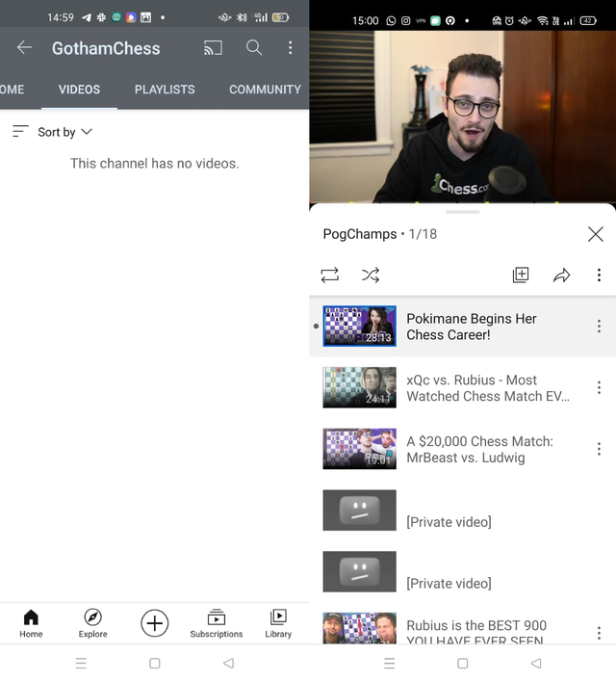Tap the first '[Private video]' label
The image size is (616, 682).
(x=449, y=521)
